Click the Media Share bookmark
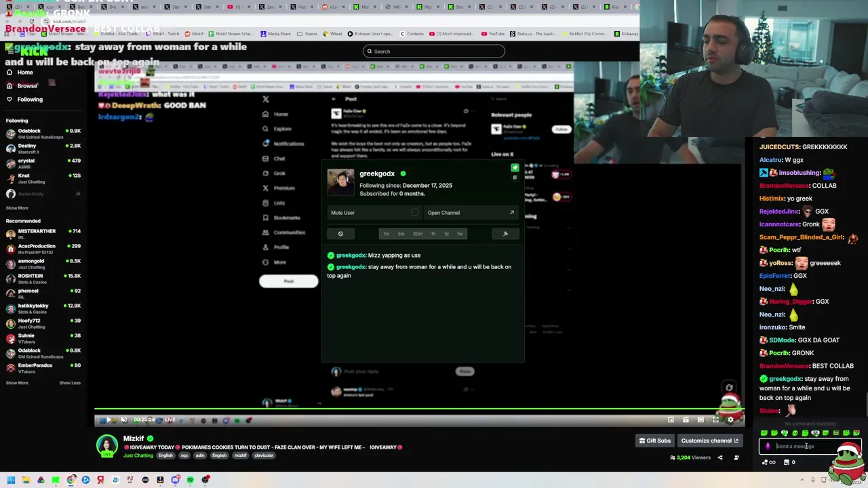 click(275, 34)
